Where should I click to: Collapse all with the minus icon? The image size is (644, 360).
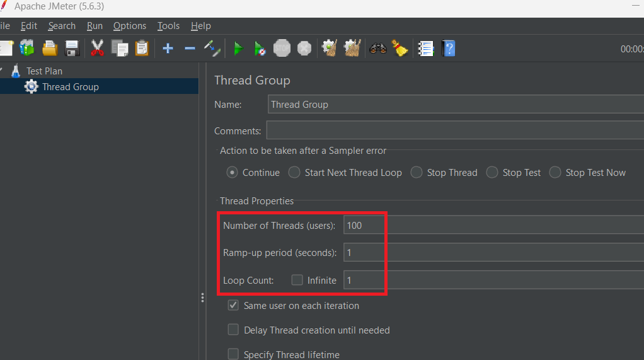pos(190,49)
